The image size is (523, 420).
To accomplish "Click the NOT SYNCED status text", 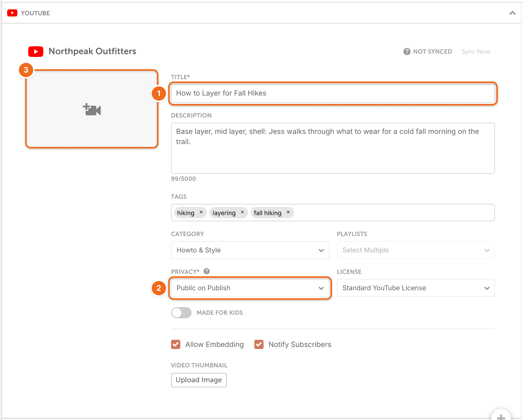I will pyautogui.click(x=432, y=52).
